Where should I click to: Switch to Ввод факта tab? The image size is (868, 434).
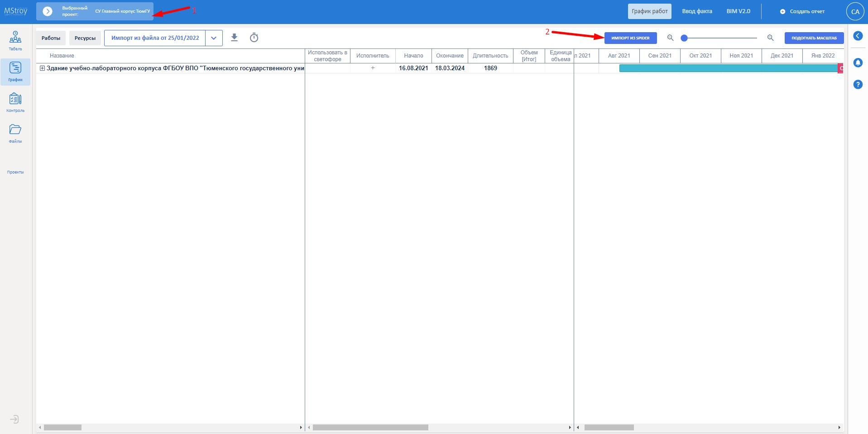click(697, 11)
